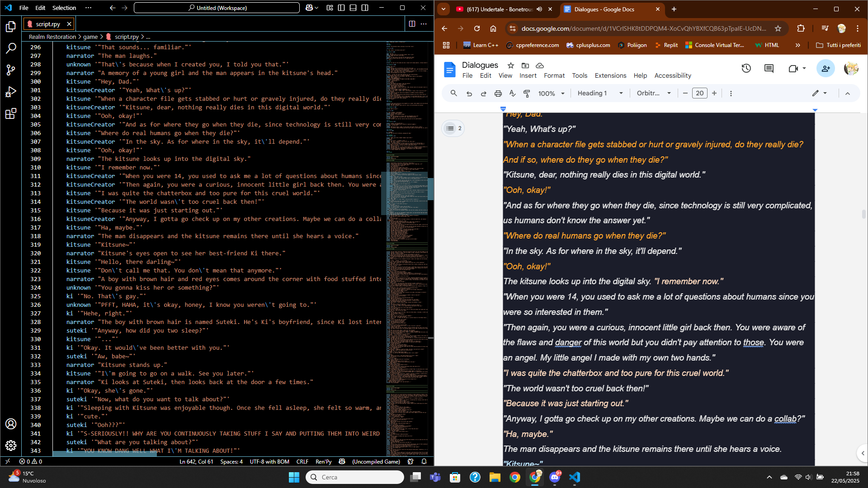This screenshot has width=868, height=488.
Task: Open the cppreference.com bookmark
Action: click(533, 45)
